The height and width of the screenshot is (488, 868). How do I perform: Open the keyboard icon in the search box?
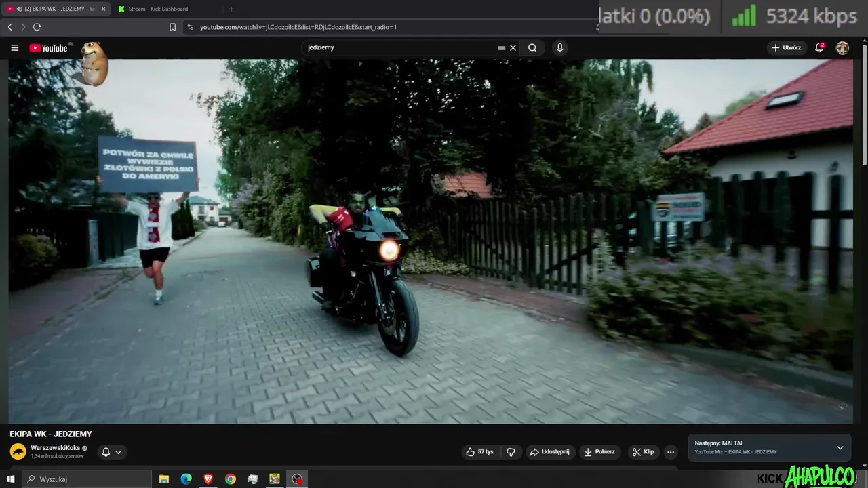coord(502,48)
